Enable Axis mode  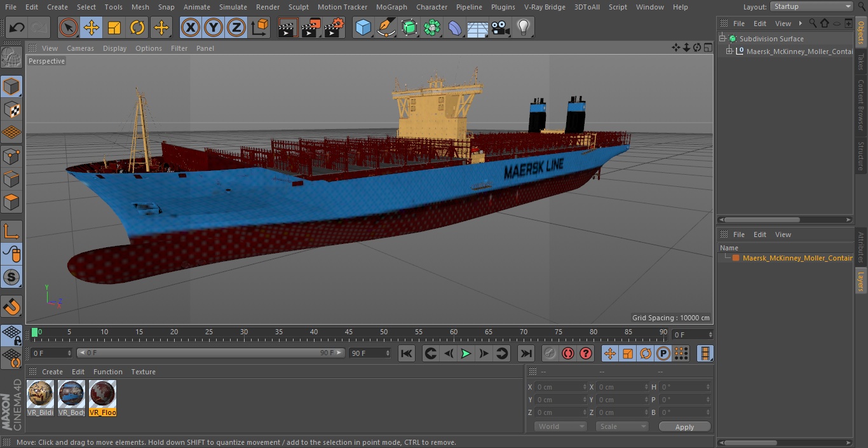(x=11, y=231)
